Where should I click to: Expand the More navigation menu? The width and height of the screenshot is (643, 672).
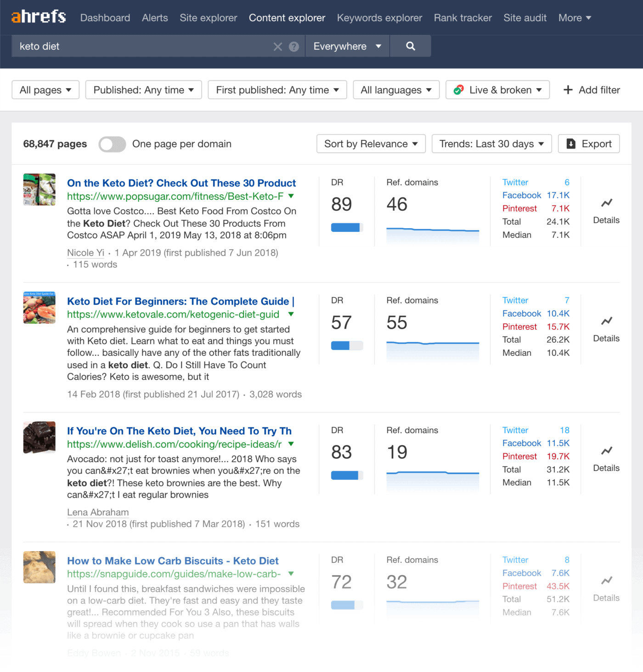[x=575, y=18]
